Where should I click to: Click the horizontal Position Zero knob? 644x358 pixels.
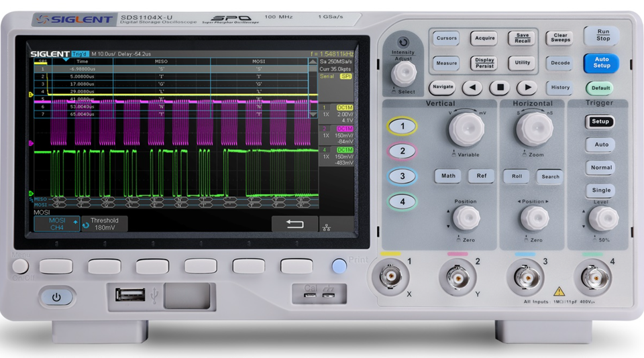click(x=535, y=218)
